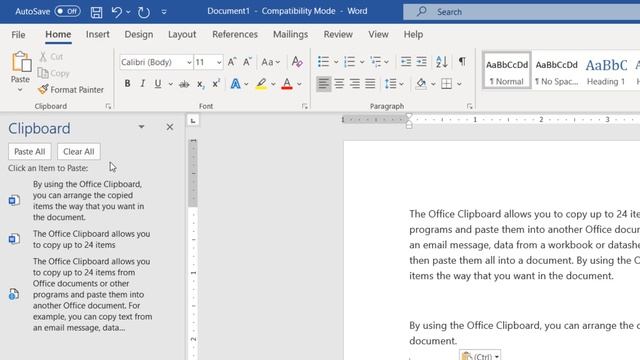Switch to the Design tab
The width and height of the screenshot is (640, 360).
coord(139,34)
